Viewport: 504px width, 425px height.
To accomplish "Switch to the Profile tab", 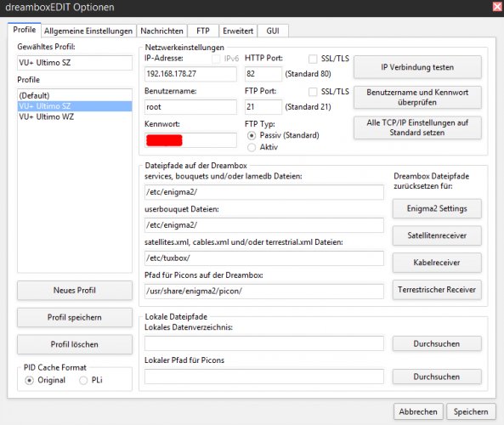I will (x=25, y=30).
